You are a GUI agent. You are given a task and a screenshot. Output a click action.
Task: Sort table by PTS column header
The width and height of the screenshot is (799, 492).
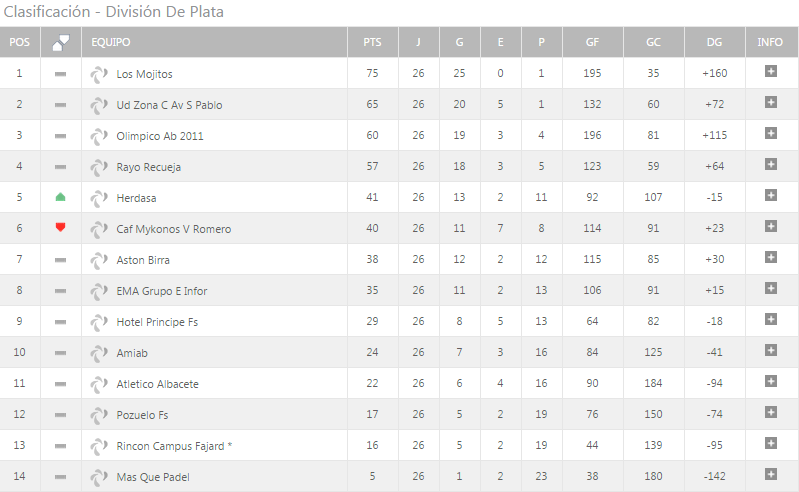[x=372, y=42]
